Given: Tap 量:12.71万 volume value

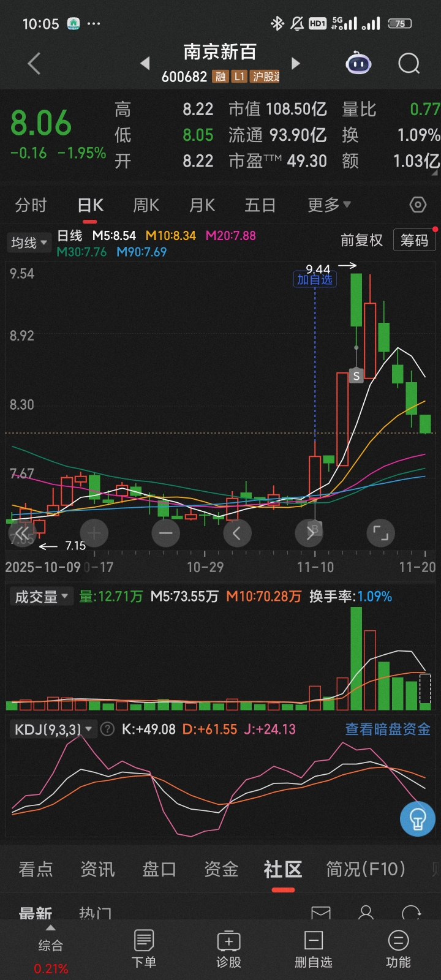Looking at the screenshot, I should 111,596.
